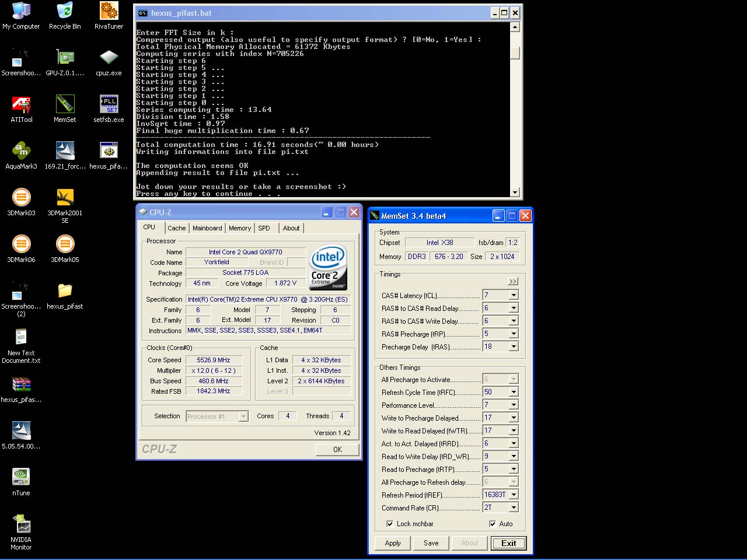Select the hexus_pifast folder icon
The height and width of the screenshot is (560, 747).
click(x=65, y=296)
